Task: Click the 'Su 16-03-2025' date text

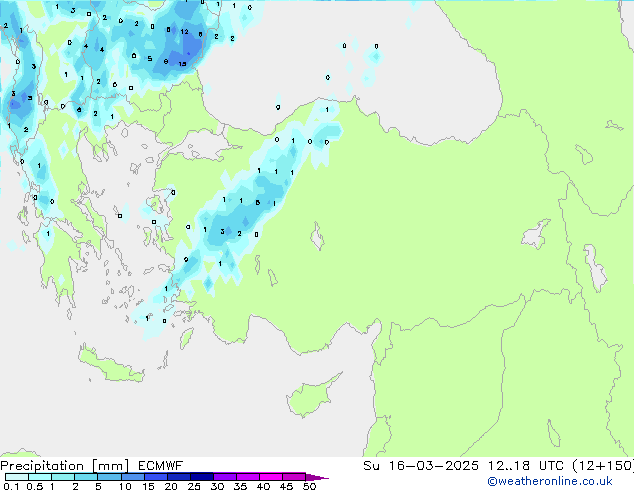Action: pos(421,466)
